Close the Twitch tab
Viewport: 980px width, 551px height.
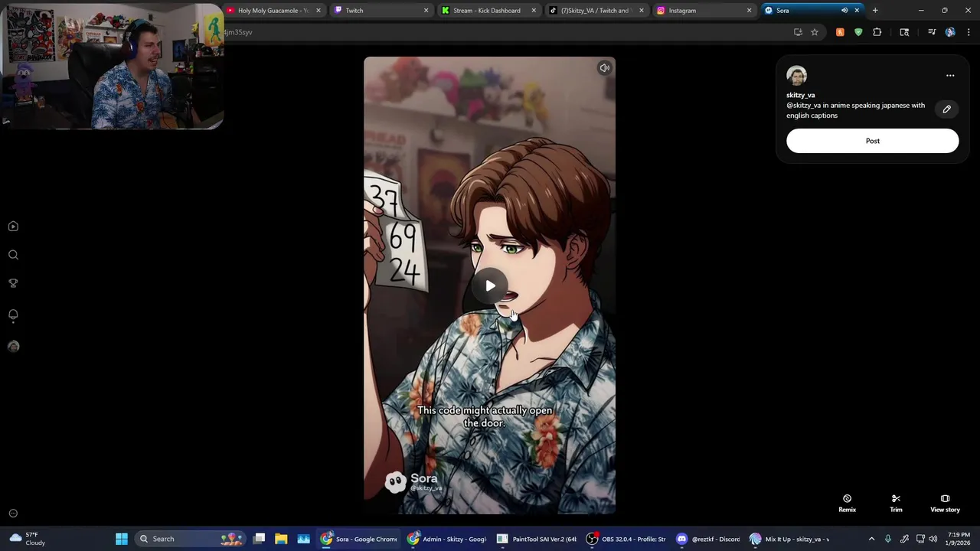(x=426, y=11)
